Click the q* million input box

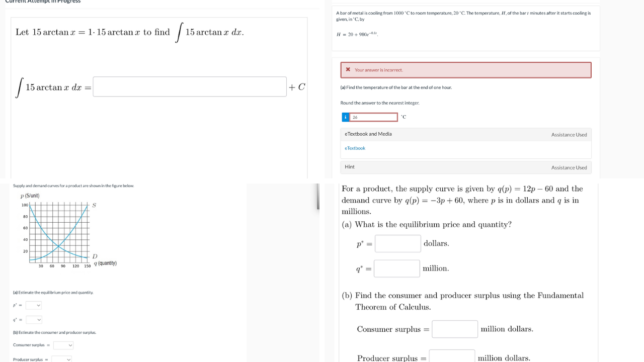point(396,268)
